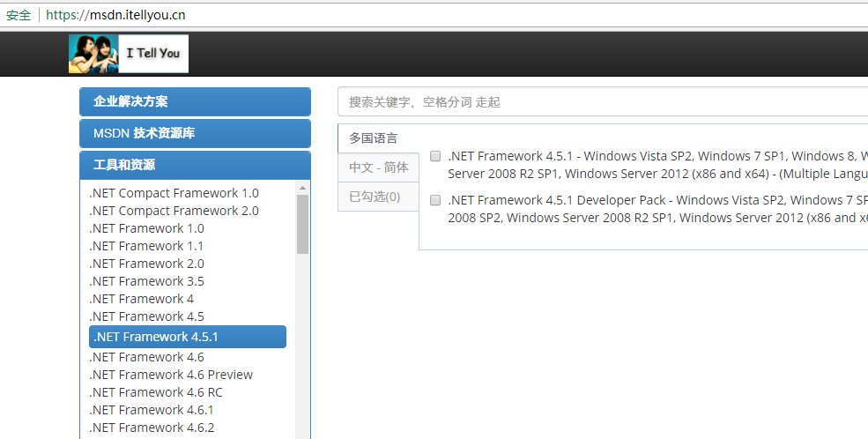Click the .NET Framework 4.5.1 Windows Vista SP2 description text
The image size is (868, 439).
657,165
